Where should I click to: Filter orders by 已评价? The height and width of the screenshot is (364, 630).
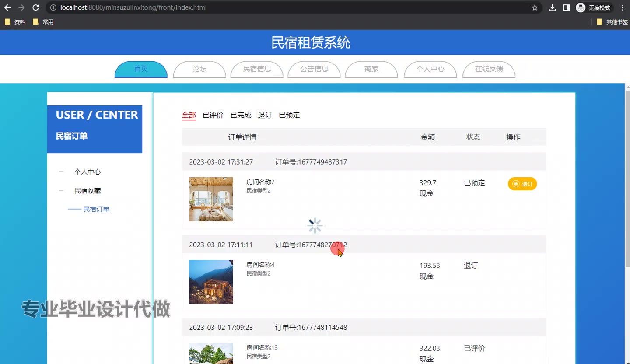click(x=213, y=115)
